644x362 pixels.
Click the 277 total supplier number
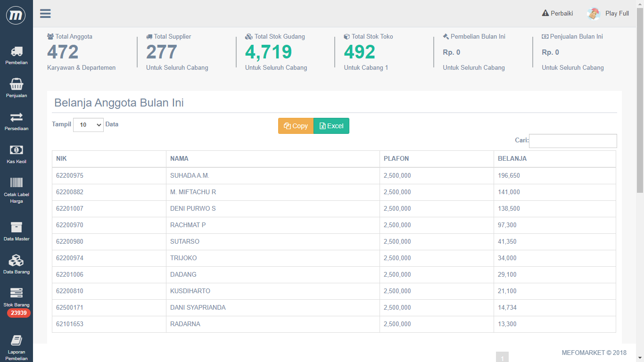[162, 52]
